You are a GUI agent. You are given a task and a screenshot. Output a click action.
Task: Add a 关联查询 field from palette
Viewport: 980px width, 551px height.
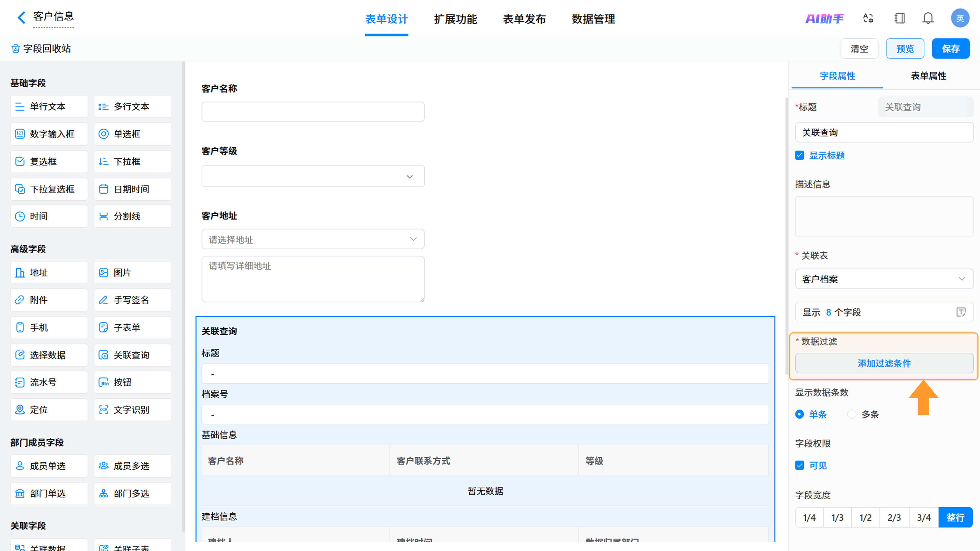pos(133,355)
